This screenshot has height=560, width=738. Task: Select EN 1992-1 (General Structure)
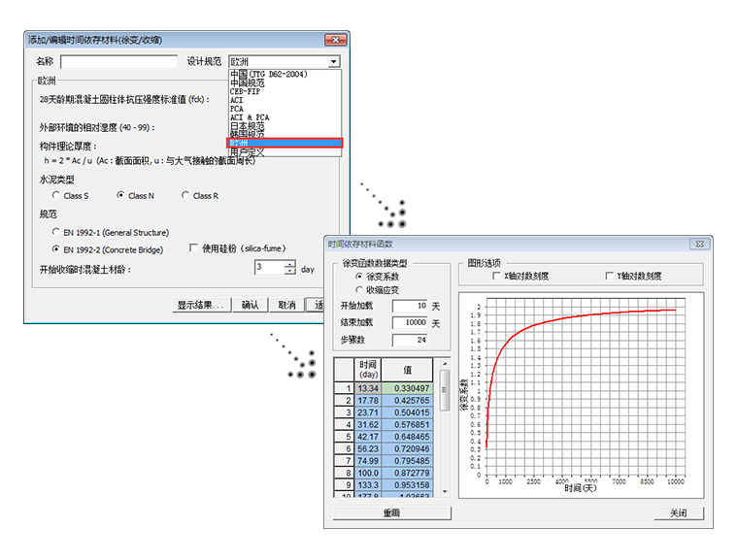click(56, 232)
